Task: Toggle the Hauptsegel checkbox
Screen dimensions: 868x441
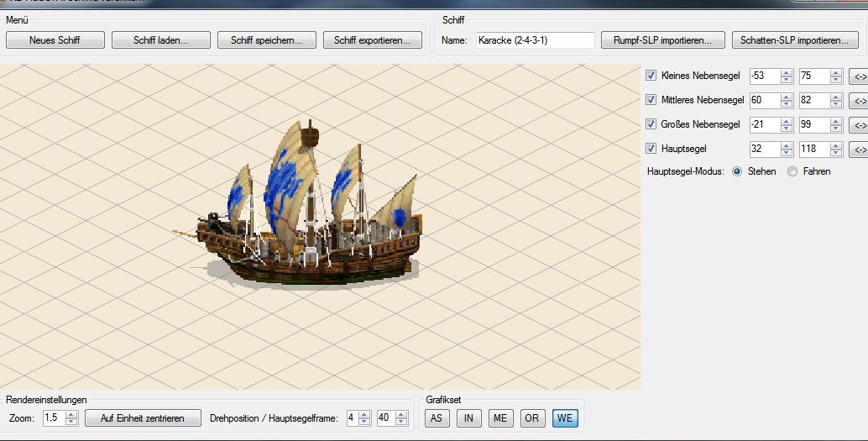Action: [651, 149]
